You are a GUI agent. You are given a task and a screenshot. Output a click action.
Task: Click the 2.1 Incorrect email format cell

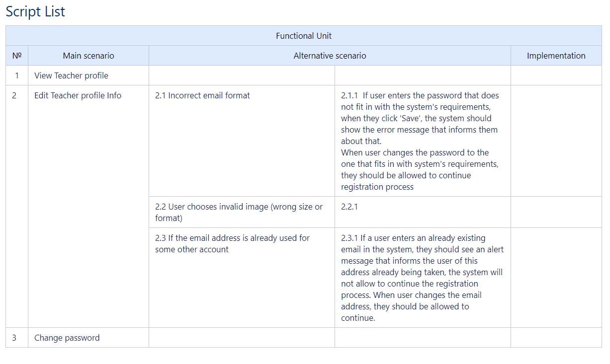pos(202,95)
